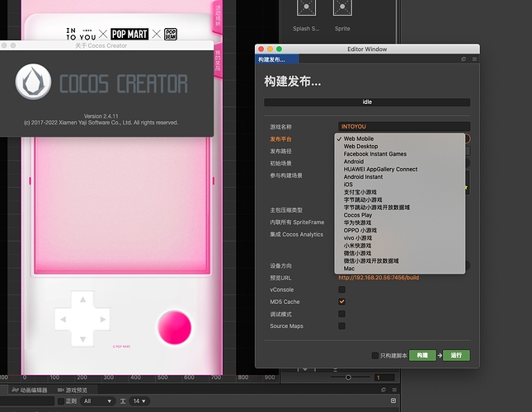Open the preview URL link
532x412 pixels.
[x=379, y=278]
